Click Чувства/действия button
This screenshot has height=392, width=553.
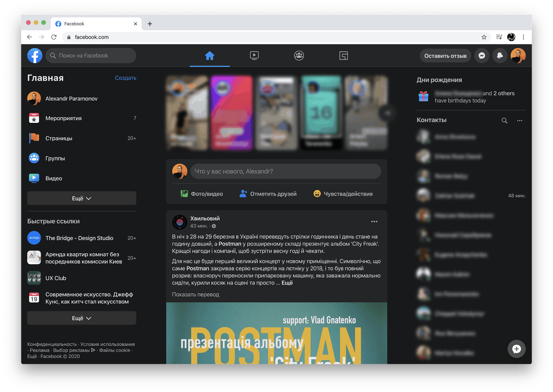(343, 194)
